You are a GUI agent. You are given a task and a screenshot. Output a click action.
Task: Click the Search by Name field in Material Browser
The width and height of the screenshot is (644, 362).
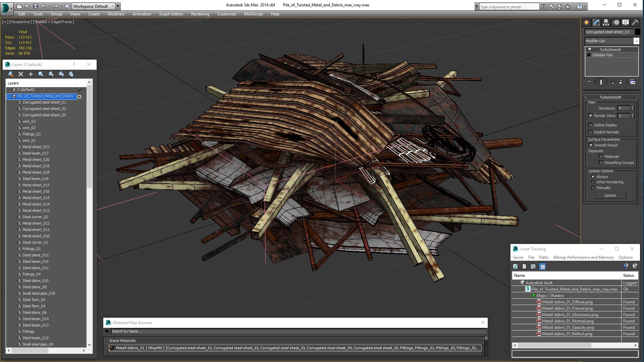pyautogui.click(x=298, y=331)
